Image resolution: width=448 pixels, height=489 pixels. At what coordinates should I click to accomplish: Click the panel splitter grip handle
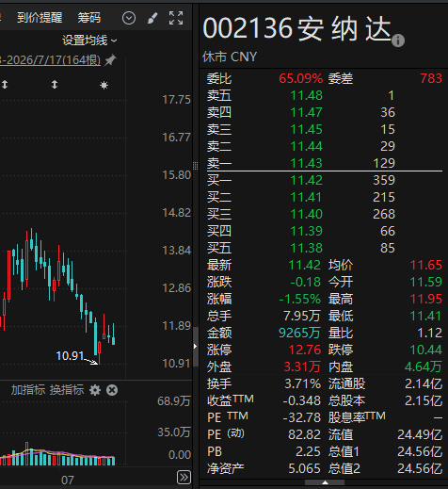click(195, 166)
